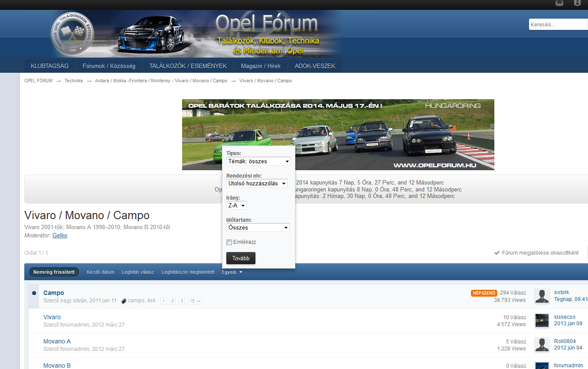This screenshot has height=369, width=588.
Task: Click the Vivaro / Movano / Campo heading
Action: coord(87,216)
